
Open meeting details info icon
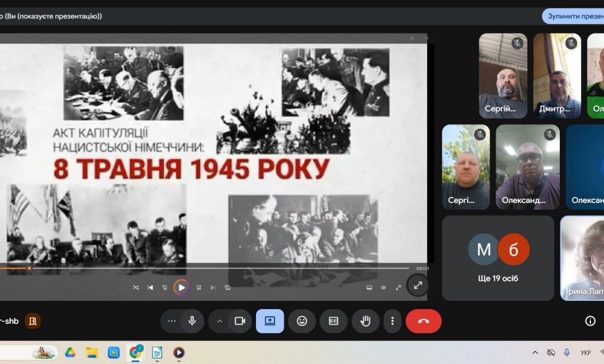(590, 321)
